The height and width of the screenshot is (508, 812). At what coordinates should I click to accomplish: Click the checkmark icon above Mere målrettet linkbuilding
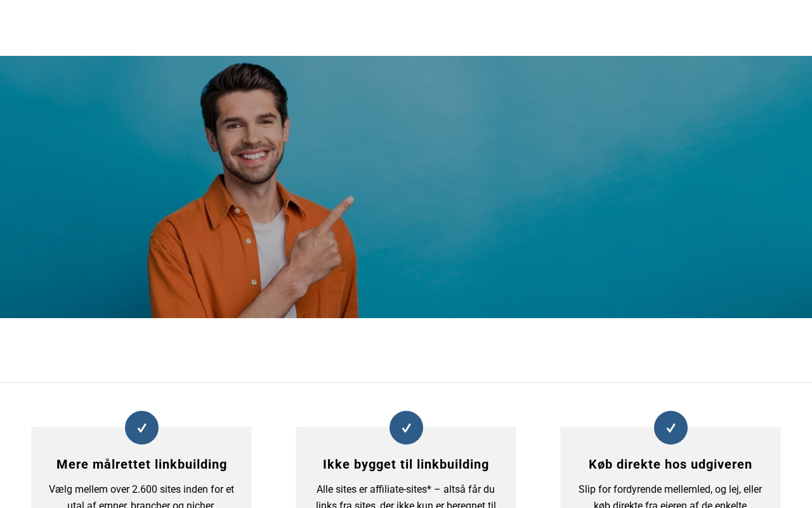(x=141, y=427)
